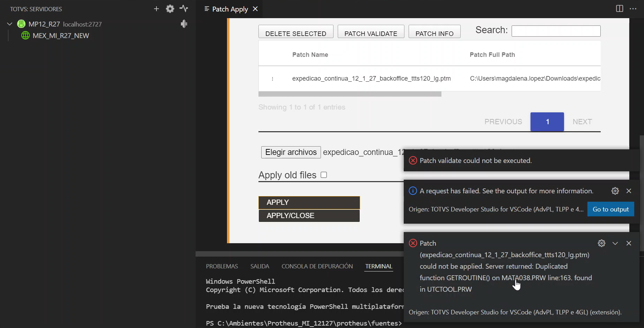The height and width of the screenshot is (328, 644).
Task: Dismiss the request has failed notification
Action: pyautogui.click(x=629, y=191)
